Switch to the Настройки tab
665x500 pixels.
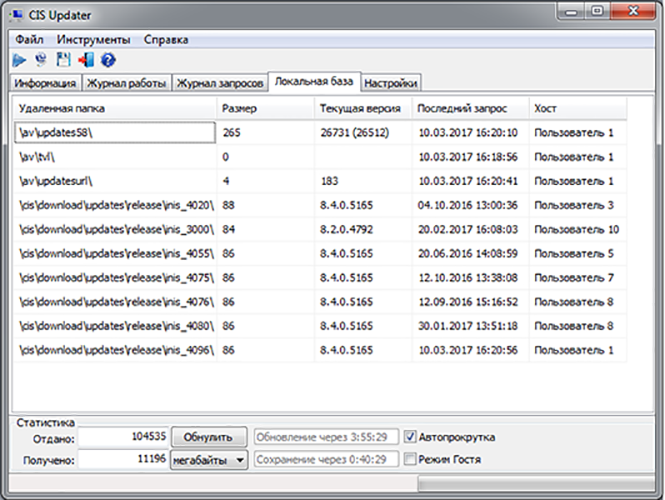point(391,83)
